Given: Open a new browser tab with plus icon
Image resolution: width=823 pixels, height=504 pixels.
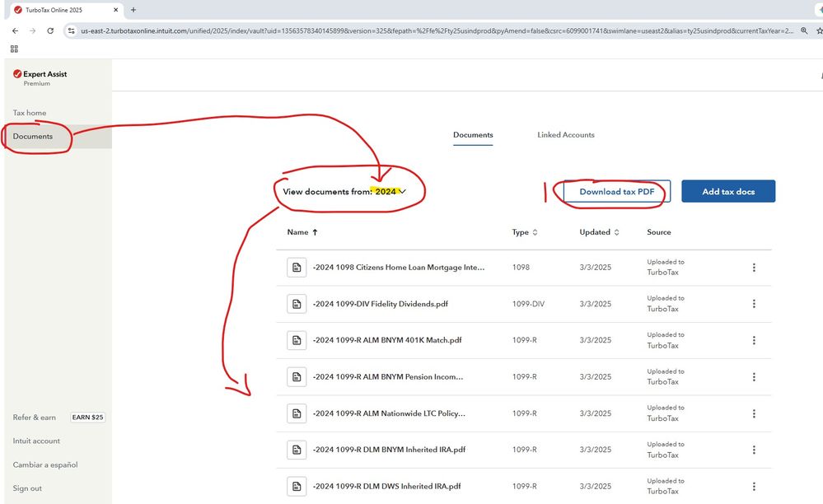Looking at the screenshot, I should pos(133,9).
